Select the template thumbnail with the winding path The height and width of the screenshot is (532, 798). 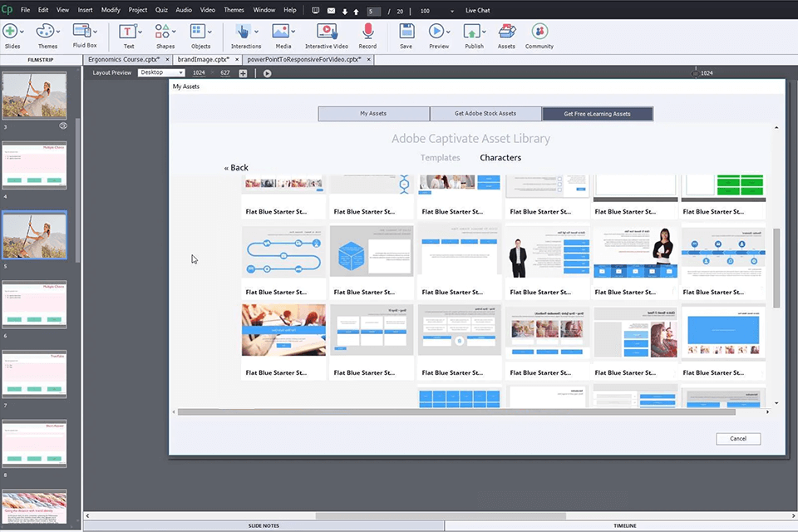[283, 252]
